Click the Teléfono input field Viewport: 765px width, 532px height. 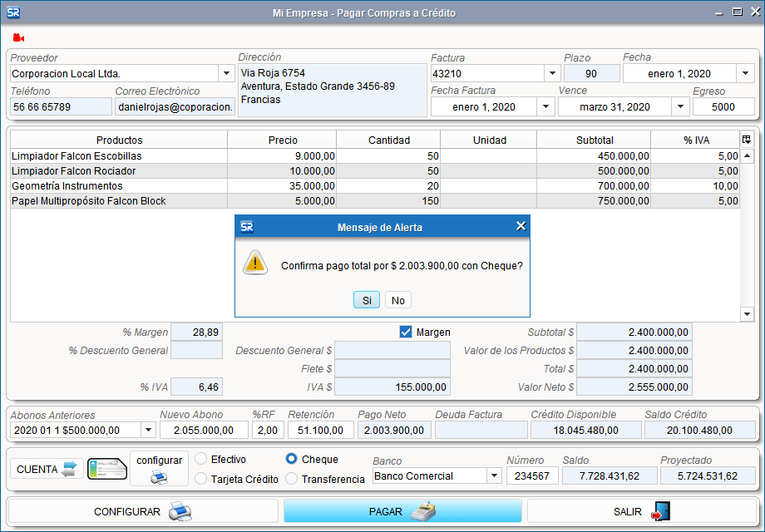click(x=61, y=106)
